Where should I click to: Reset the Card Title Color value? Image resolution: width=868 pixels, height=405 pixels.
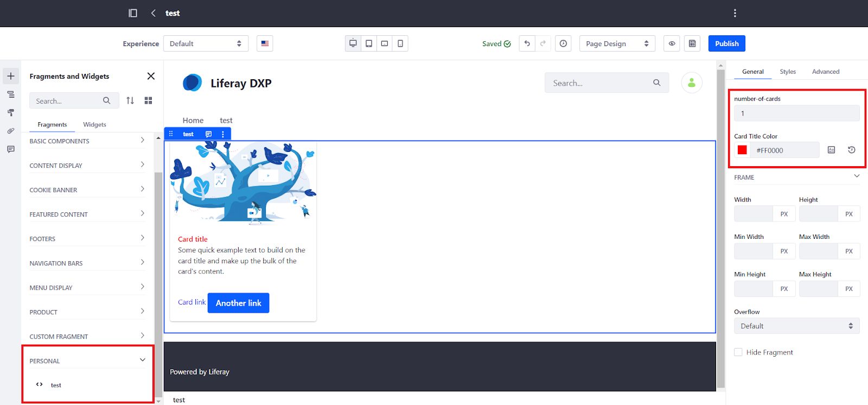(x=852, y=150)
